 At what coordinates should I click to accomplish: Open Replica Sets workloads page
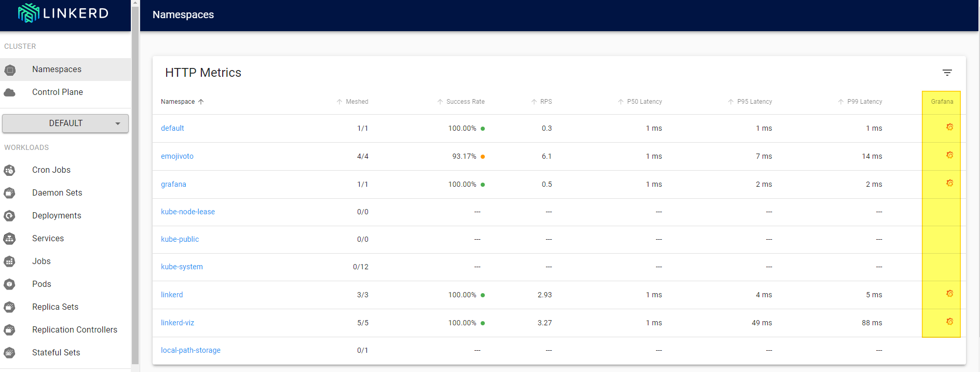click(65, 307)
